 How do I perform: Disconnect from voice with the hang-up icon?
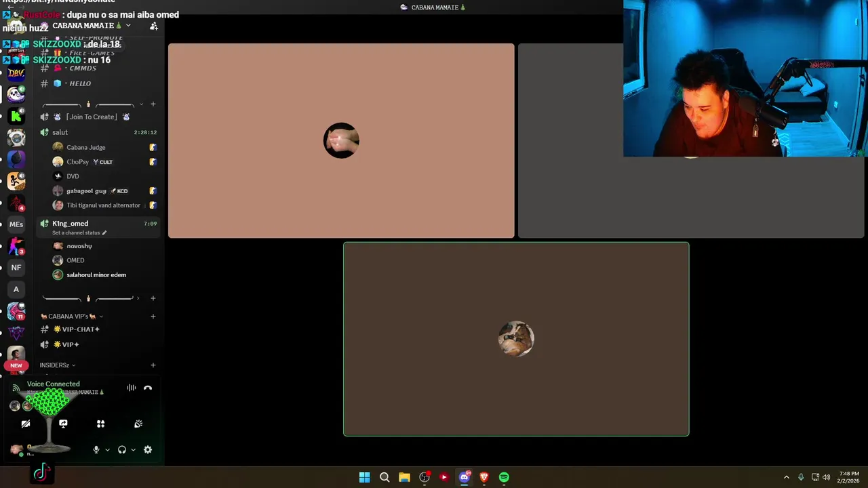tap(148, 388)
